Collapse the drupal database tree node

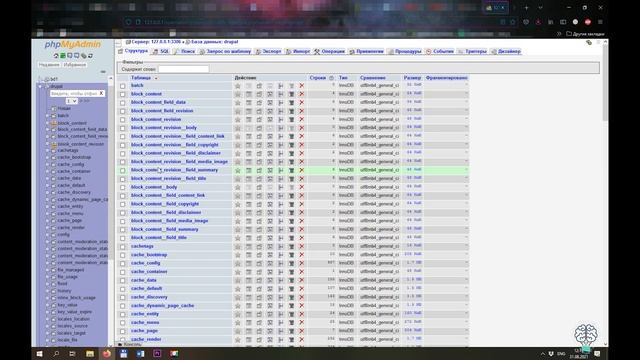[40, 87]
